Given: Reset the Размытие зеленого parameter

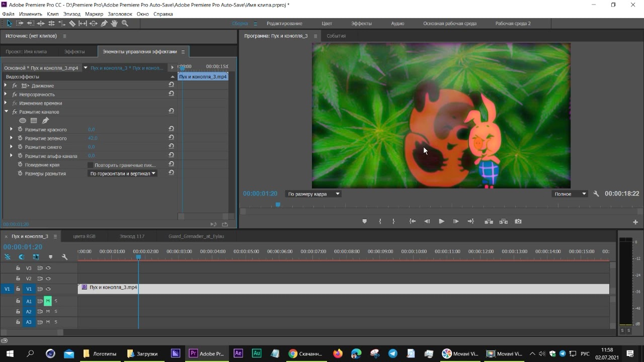Looking at the screenshot, I should (x=172, y=138).
